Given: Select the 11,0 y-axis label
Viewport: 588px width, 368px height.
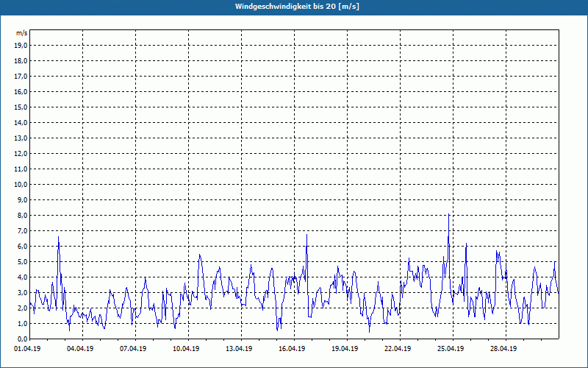Looking at the screenshot, I should (21, 169).
